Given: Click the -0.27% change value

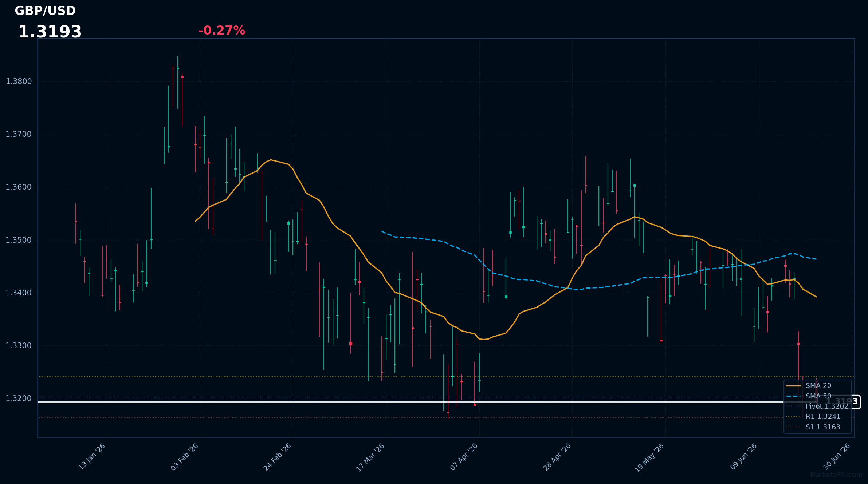Looking at the screenshot, I should click(221, 31).
